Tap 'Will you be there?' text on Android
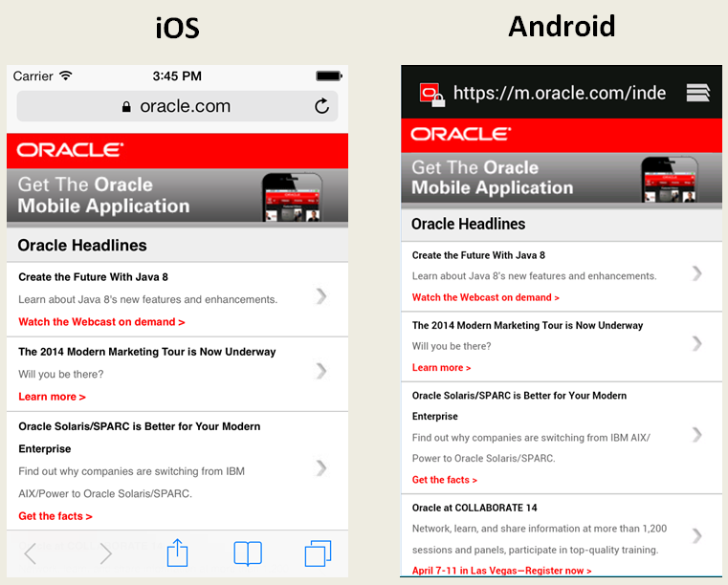 pos(452,346)
